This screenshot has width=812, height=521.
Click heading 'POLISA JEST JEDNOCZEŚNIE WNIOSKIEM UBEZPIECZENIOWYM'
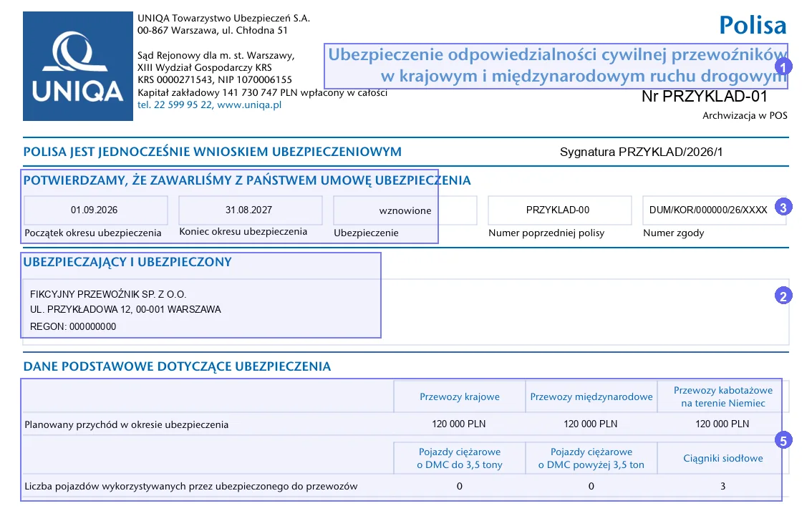[x=213, y=152]
